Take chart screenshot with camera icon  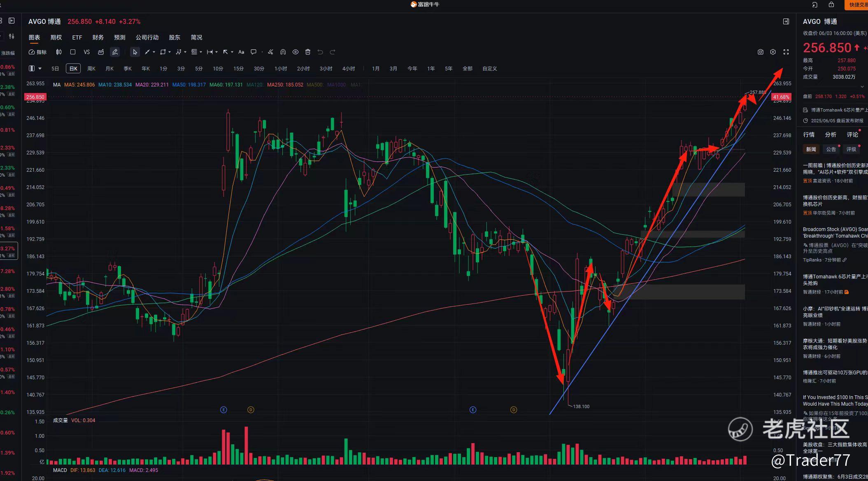(761, 52)
